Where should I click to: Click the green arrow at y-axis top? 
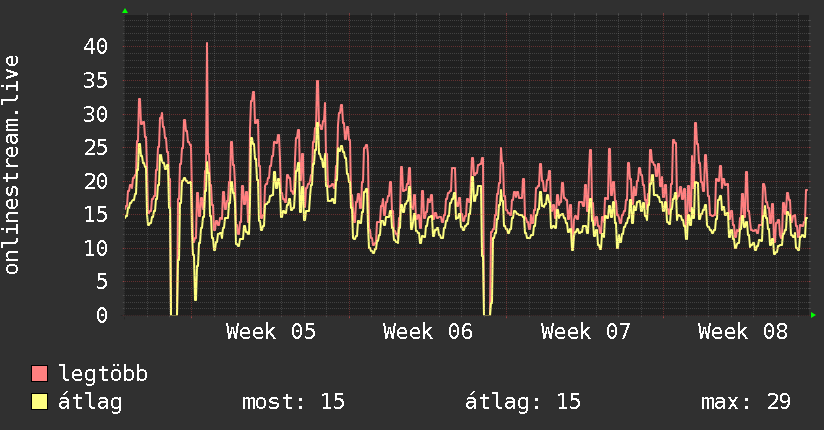[125, 11]
